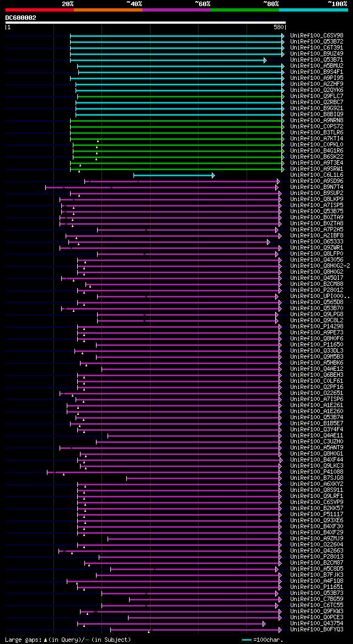Click the cyan 100char scale bar legend

pos(247,640)
